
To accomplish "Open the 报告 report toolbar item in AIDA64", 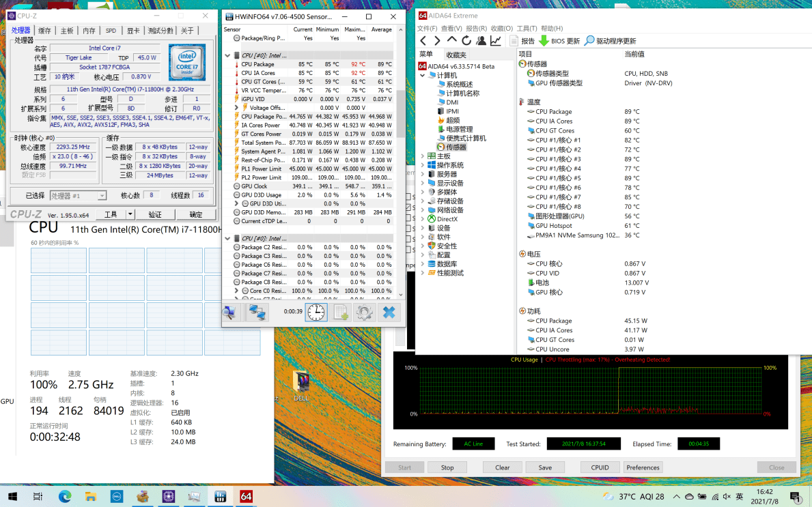I will (522, 41).
